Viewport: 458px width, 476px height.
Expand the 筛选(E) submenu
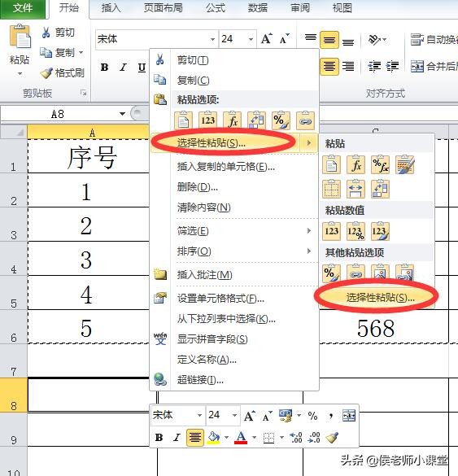tap(234, 231)
